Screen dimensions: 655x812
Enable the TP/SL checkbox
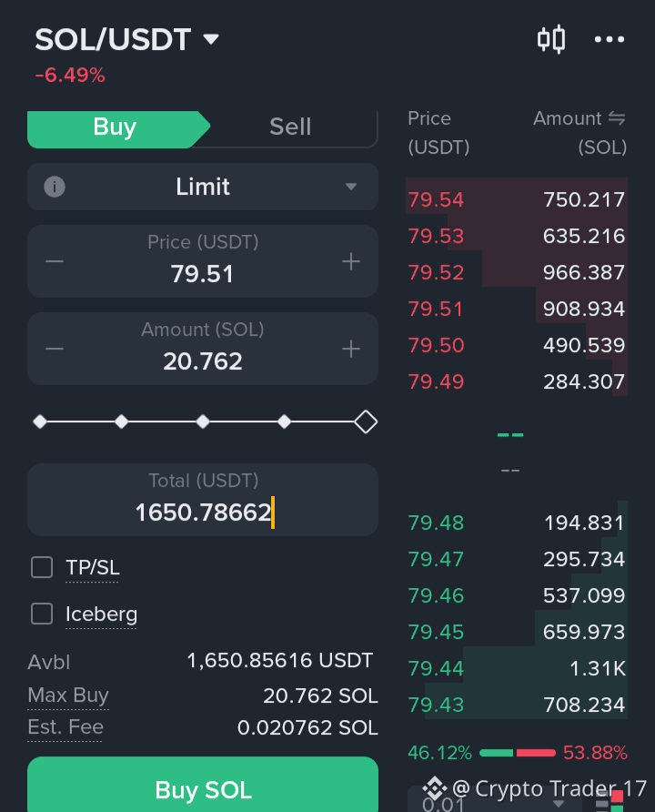tap(42, 567)
